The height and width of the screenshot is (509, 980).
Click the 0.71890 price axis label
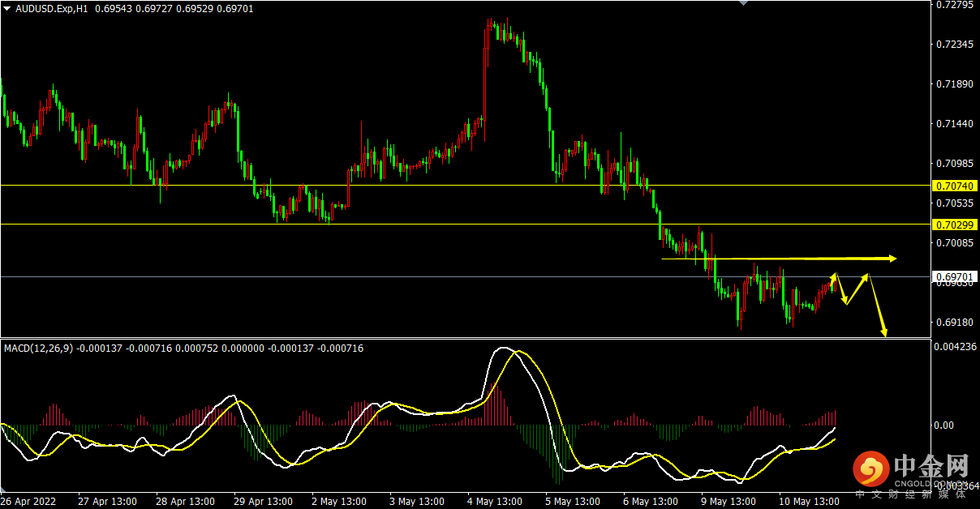pyautogui.click(x=954, y=84)
